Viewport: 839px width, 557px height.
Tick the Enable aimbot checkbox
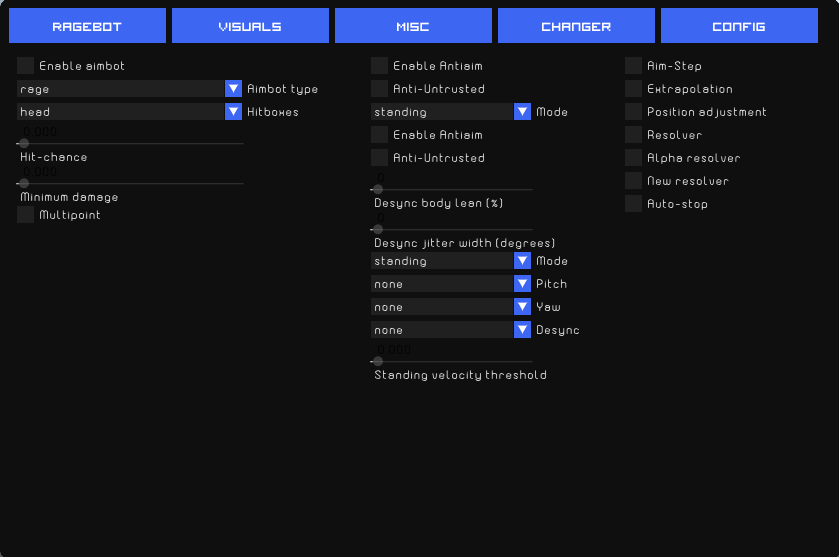(x=26, y=66)
